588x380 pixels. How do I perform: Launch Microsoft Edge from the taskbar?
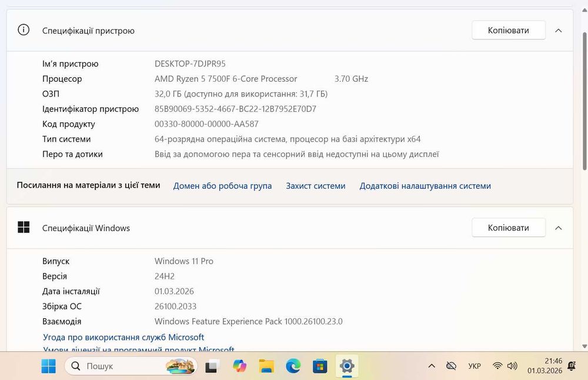293,366
